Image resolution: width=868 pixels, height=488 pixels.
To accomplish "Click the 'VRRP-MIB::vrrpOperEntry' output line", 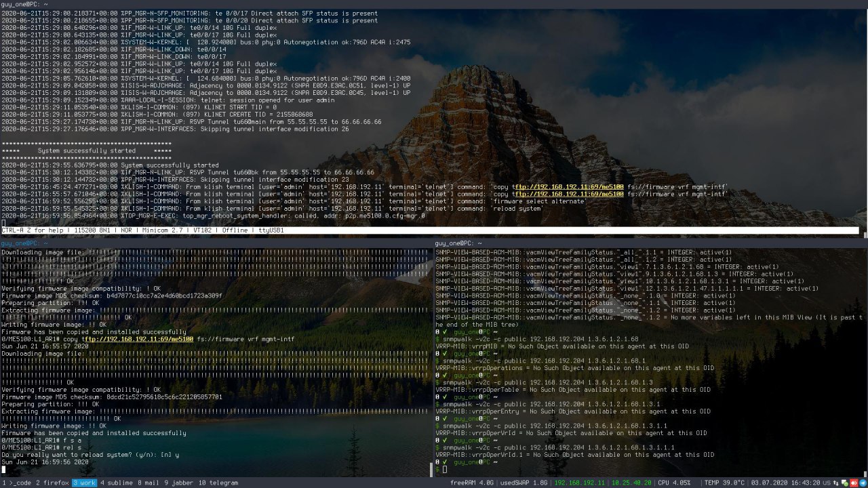I will pyautogui.click(x=572, y=411).
